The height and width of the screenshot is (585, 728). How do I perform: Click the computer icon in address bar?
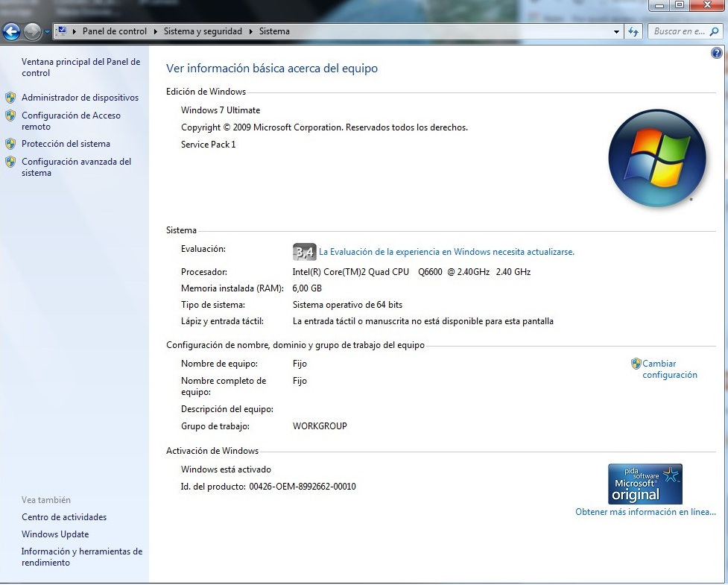61,31
